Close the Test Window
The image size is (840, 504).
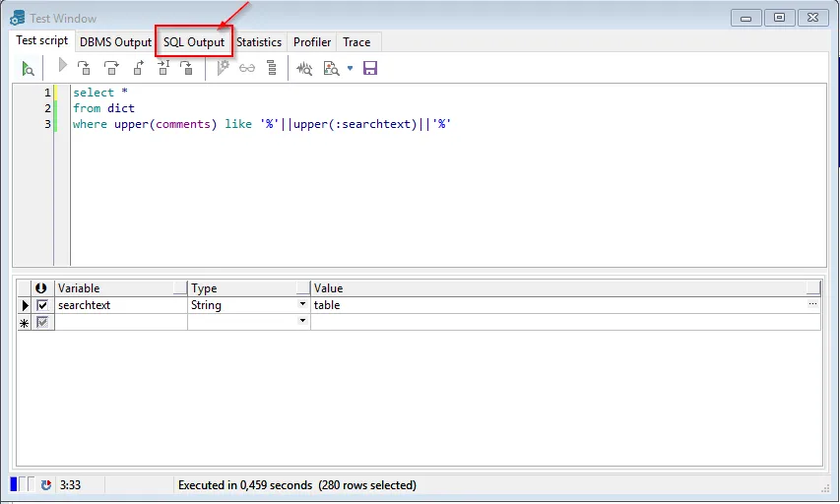[812, 18]
